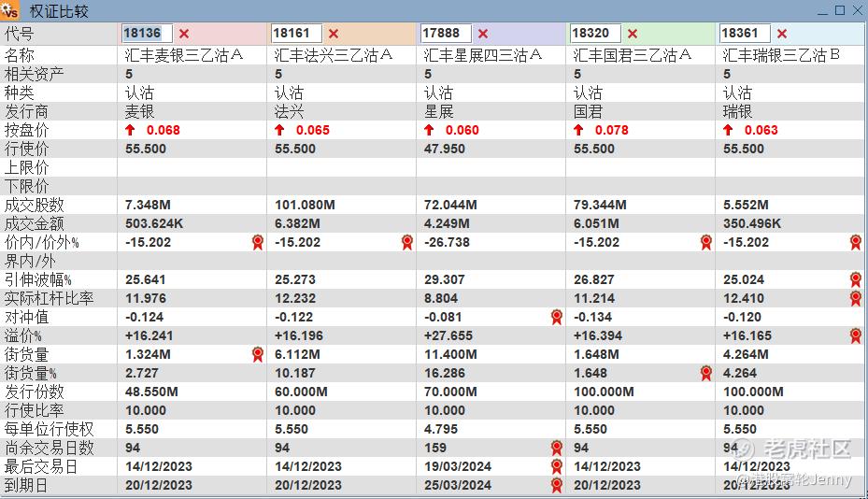Click the code input field containing 18136
The image size is (868, 499).
click(x=147, y=34)
